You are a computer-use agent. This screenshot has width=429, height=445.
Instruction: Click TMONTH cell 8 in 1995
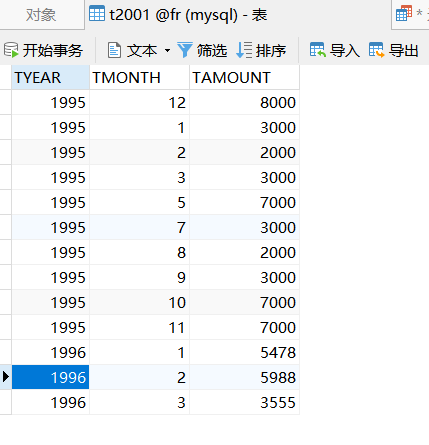tap(139, 252)
